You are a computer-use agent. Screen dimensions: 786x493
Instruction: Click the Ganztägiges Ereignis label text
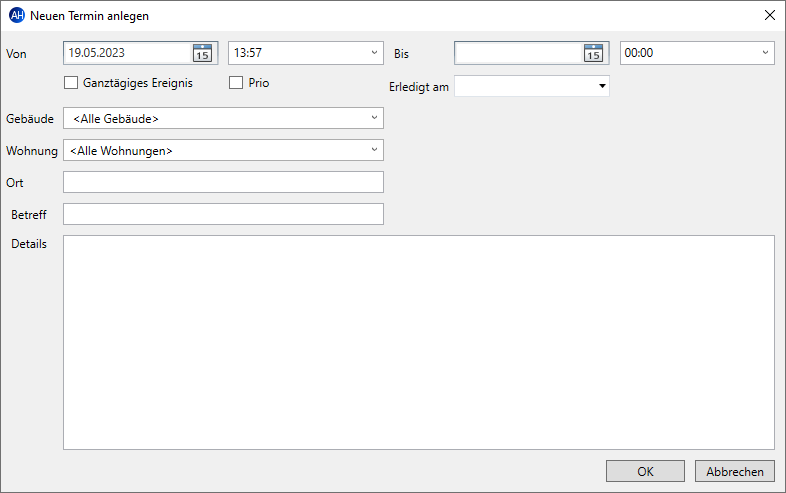click(x=138, y=83)
